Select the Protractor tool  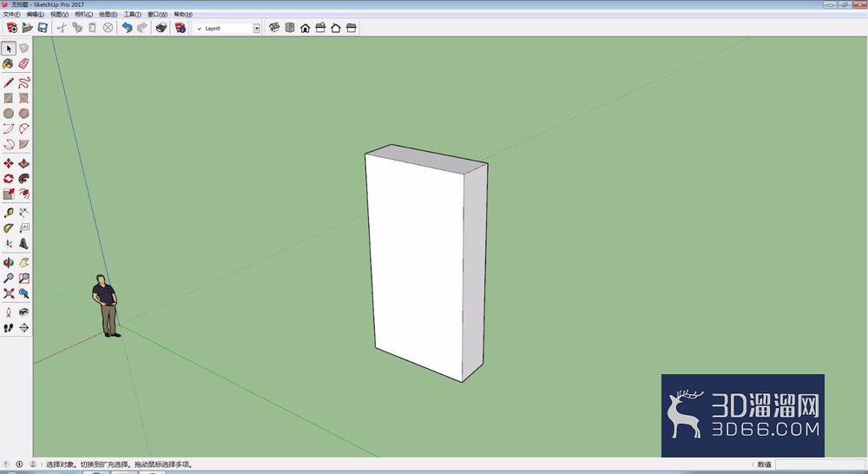(9, 228)
